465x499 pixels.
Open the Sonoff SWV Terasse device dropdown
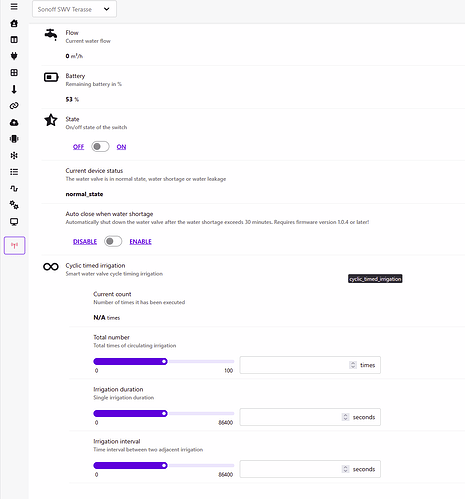pos(74,9)
